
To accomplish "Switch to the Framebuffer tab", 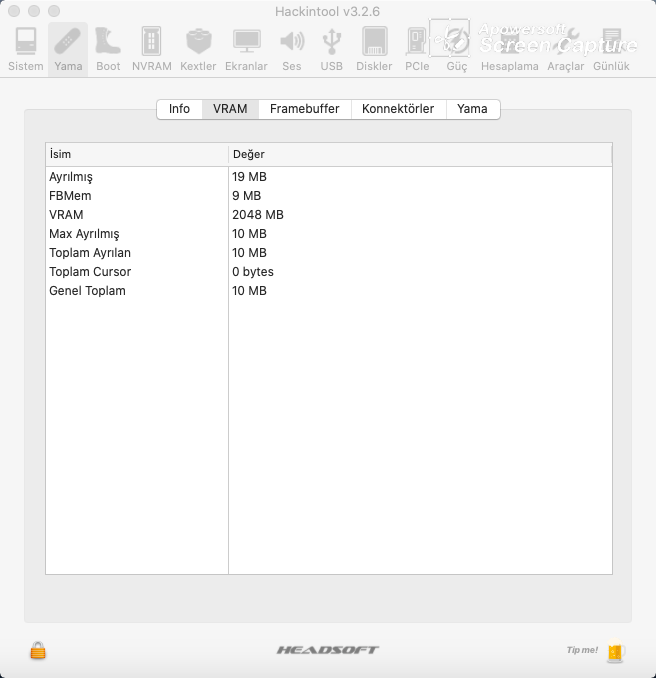I will point(305,109).
